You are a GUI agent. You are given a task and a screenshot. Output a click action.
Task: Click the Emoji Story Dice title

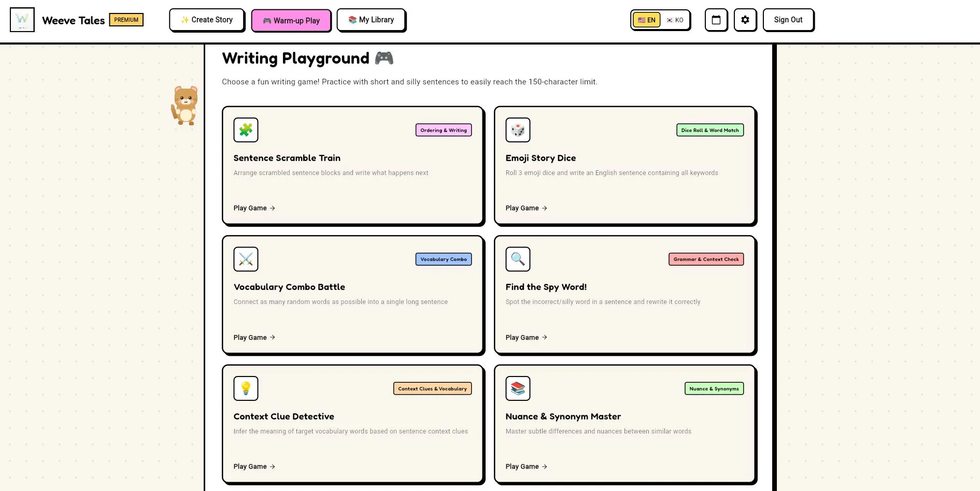(x=541, y=158)
